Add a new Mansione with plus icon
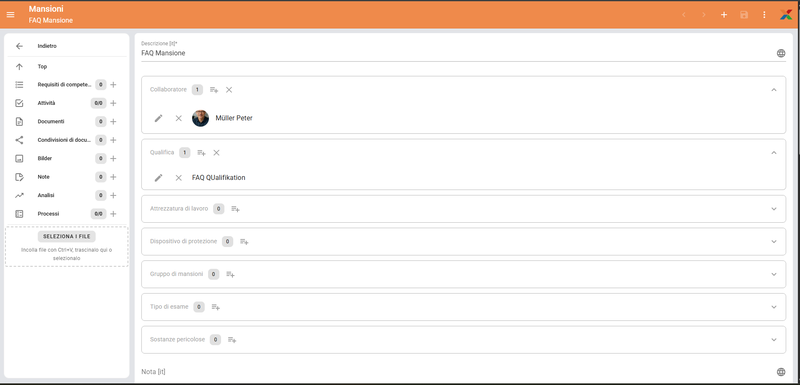Image resolution: width=800 pixels, height=385 pixels. pos(723,15)
